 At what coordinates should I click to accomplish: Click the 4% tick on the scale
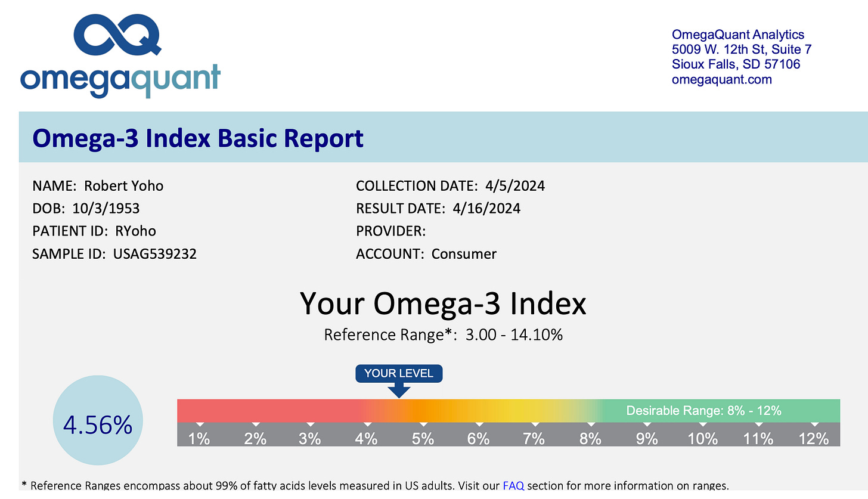366,438
